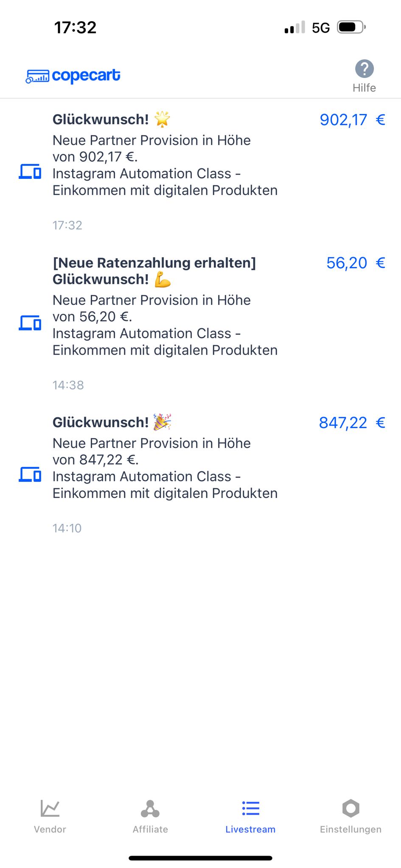Open the Einstellungen tab label

[x=351, y=829]
